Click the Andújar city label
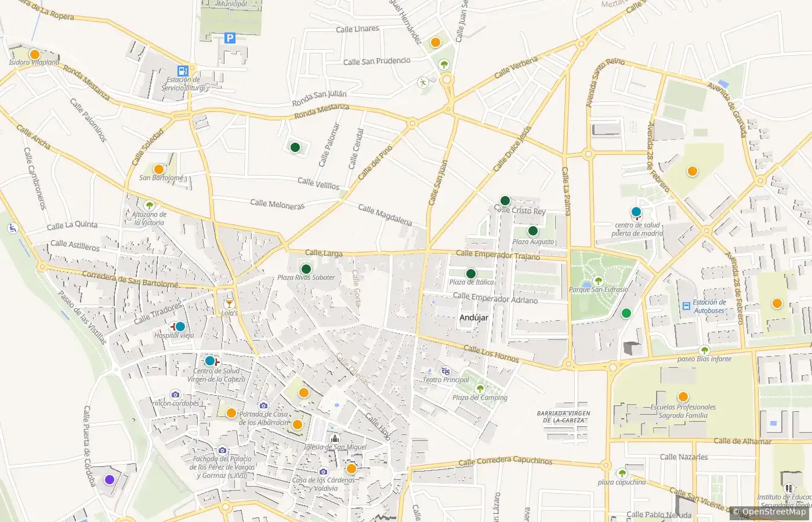This screenshot has width=812, height=522. pyautogui.click(x=474, y=318)
